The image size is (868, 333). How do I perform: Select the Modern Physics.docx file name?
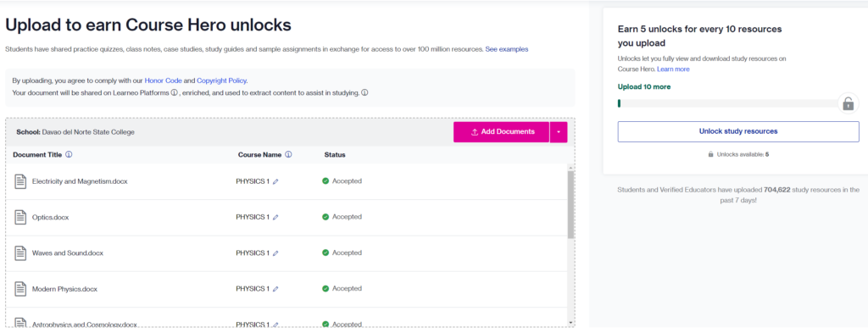65,289
